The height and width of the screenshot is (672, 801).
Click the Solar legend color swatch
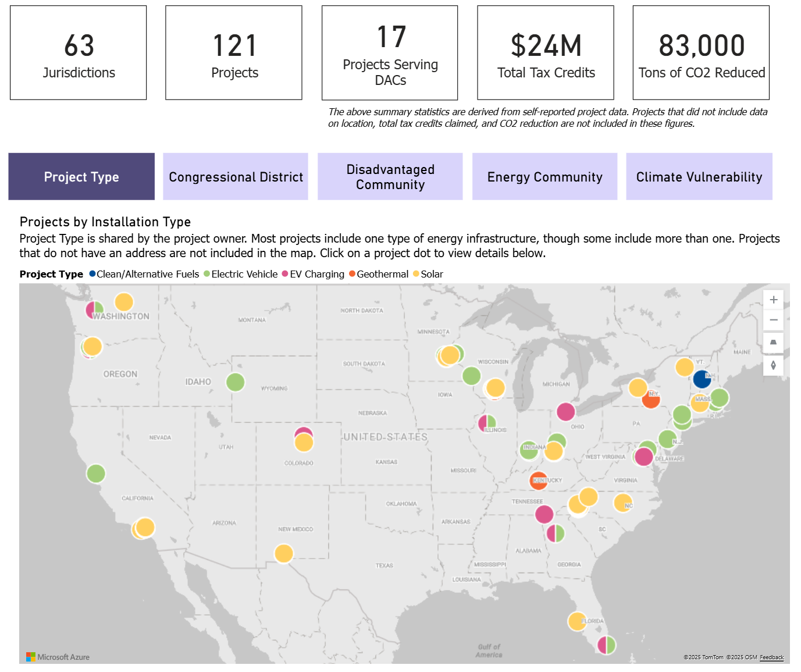[416, 274]
